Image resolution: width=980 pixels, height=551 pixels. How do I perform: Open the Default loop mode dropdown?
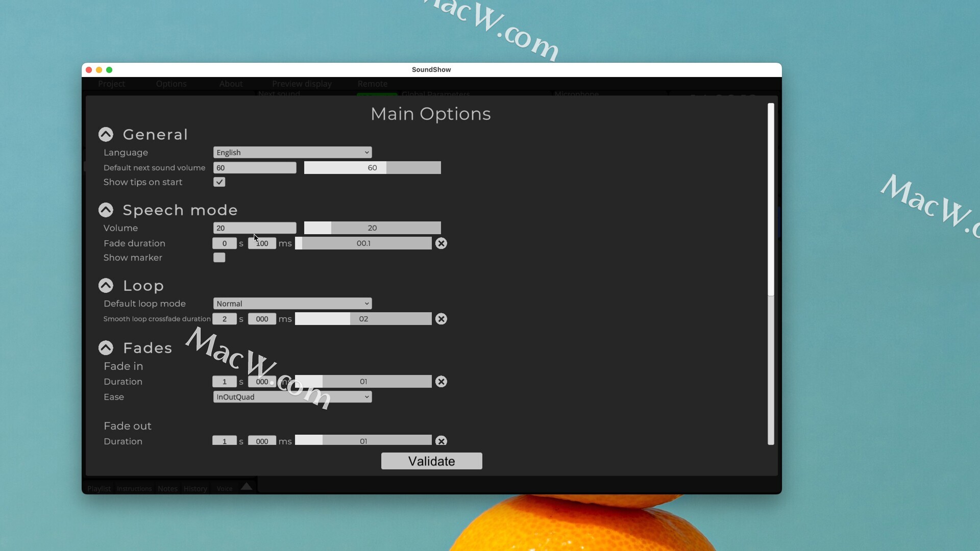tap(292, 303)
